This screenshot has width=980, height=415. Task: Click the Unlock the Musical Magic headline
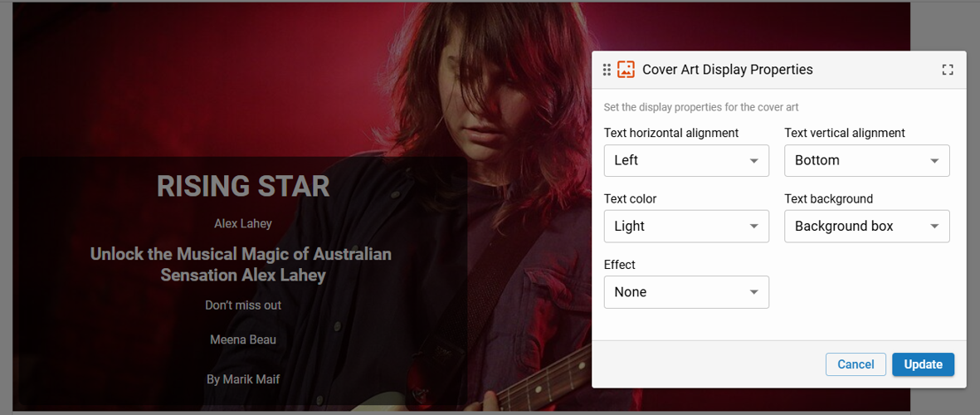(241, 264)
